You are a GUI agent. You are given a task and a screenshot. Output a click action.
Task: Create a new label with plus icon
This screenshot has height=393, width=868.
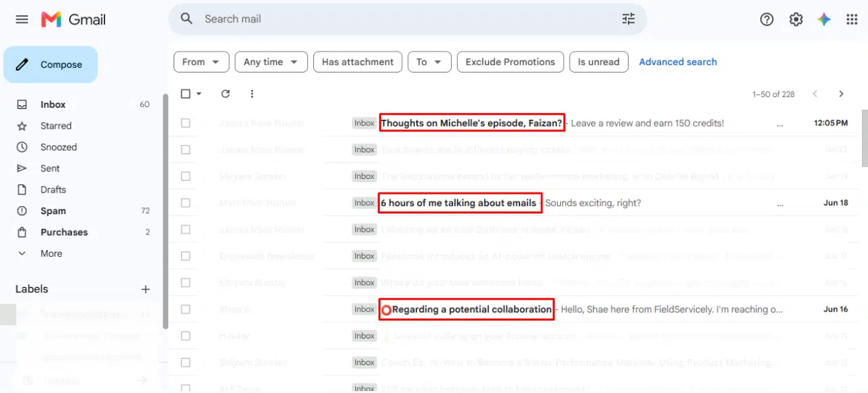point(145,289)
